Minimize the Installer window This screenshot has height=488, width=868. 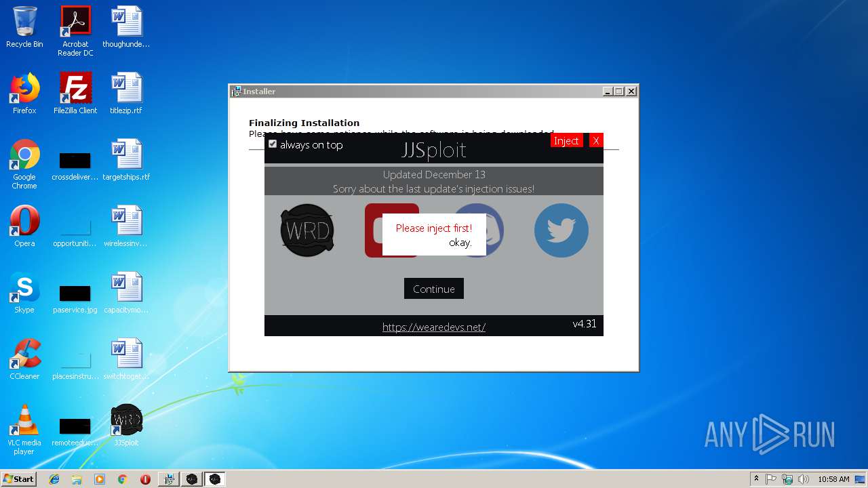[x=608, y=91]
